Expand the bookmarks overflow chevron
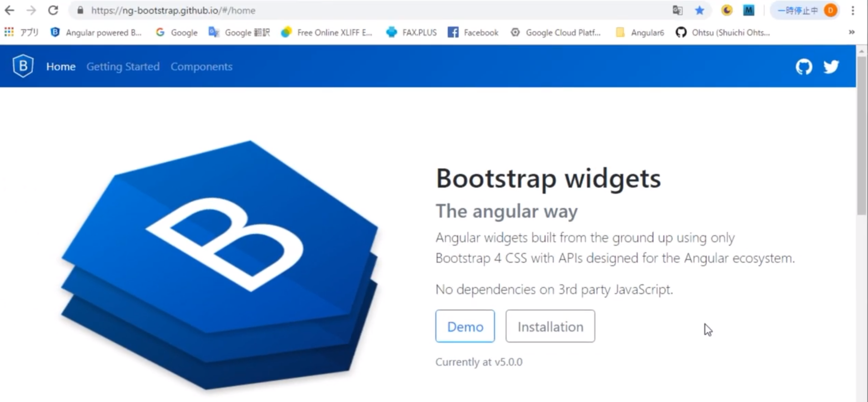Image resolution: width=868 pixels, height=402 pixels. tap(852, 32)
